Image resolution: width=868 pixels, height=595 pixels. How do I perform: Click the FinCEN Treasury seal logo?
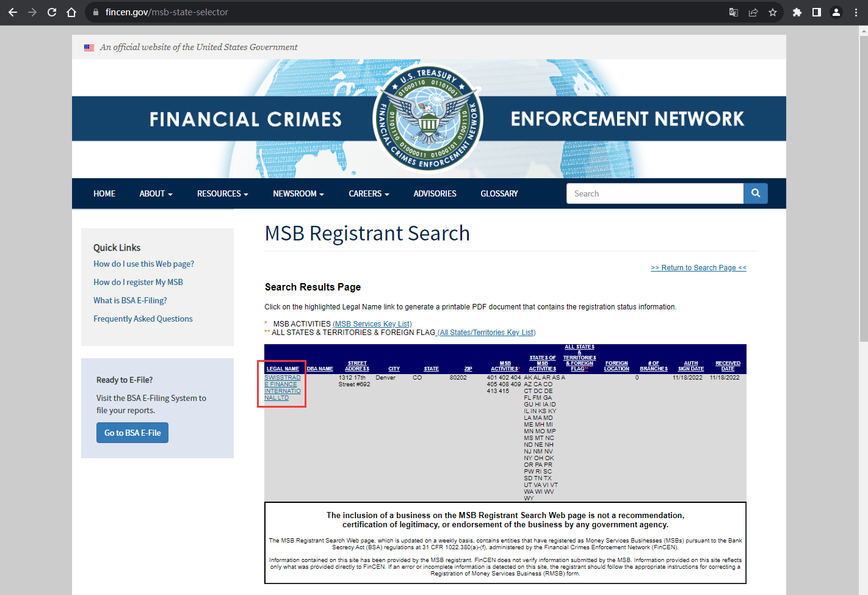pyautogui.click(x=429, y=118)
